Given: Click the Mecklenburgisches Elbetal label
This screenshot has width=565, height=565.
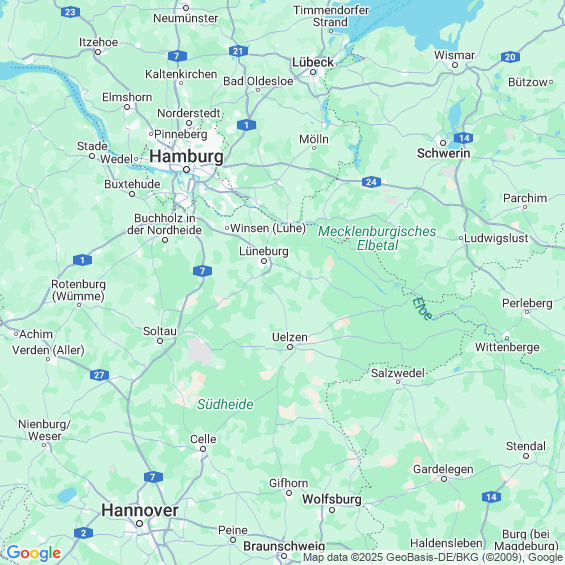Looking at the screenshot, I should point(377,238).
